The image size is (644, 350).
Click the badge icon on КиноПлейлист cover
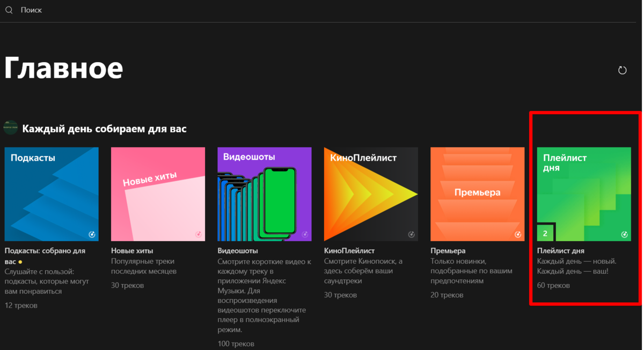click(411, 234)
